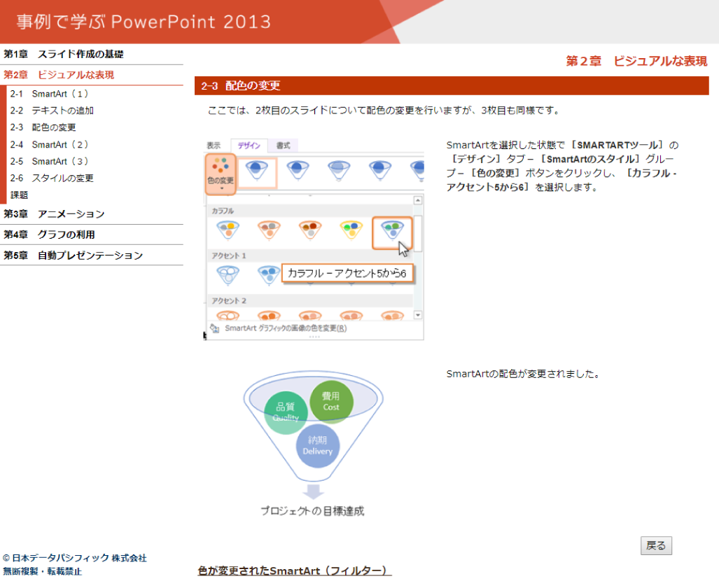Screen dimensions: 719x588
Task: Click the 色の変更 color palette icon
Action: coord(221,174)
